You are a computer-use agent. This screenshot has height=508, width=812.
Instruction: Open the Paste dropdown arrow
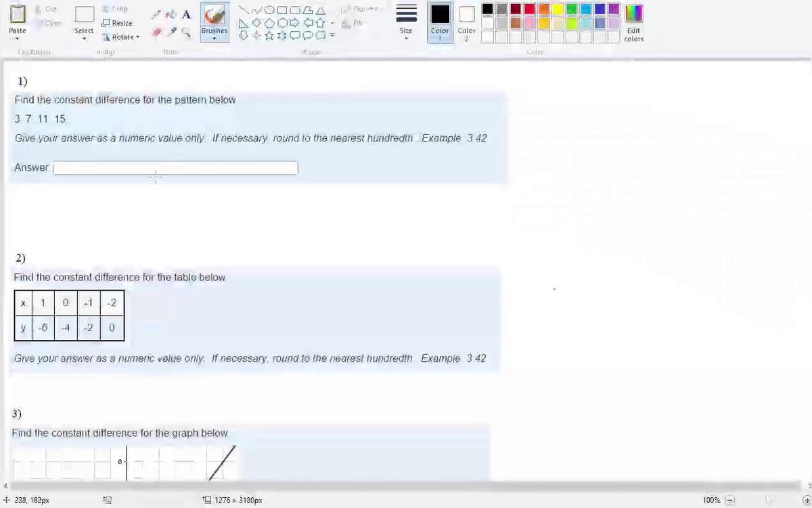[x=18, y=38]
